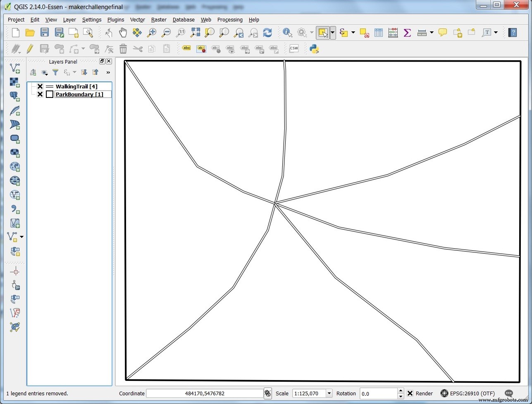Select the Pan Map hand tool
The image size is (532, 404).
[123, 33]
